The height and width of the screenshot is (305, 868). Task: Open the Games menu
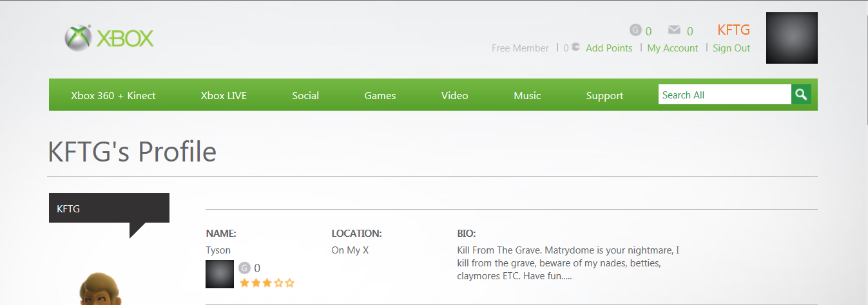click(380, 95)
